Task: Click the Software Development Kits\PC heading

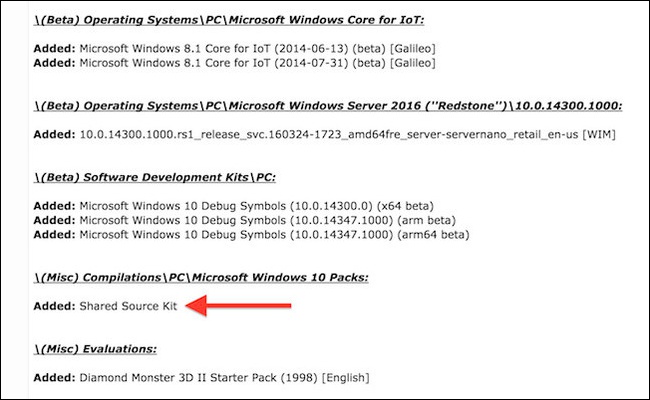Action: [155, 177]
